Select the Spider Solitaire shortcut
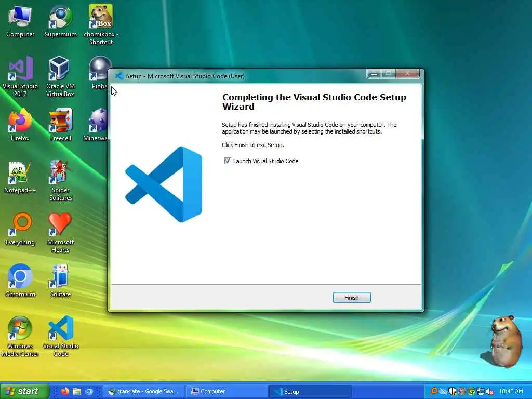 tap(60, 181)
